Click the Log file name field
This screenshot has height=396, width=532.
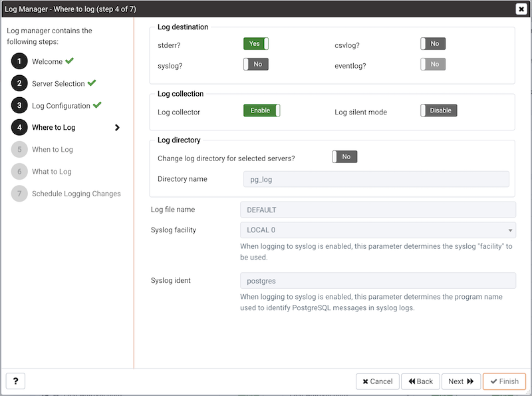coord(378,210)
